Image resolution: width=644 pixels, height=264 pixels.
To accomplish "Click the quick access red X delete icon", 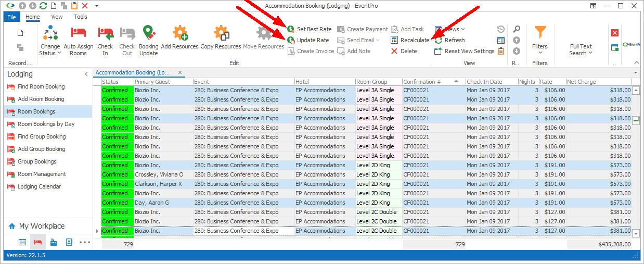I will click(x=85, y=6).
